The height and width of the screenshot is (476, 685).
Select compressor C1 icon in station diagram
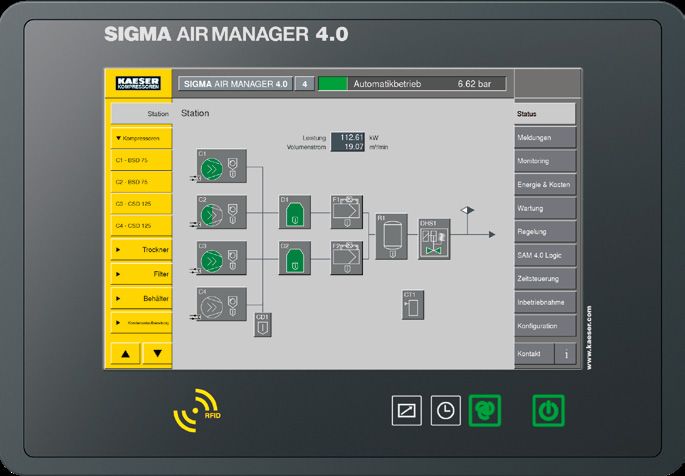(x=221, y=166)
